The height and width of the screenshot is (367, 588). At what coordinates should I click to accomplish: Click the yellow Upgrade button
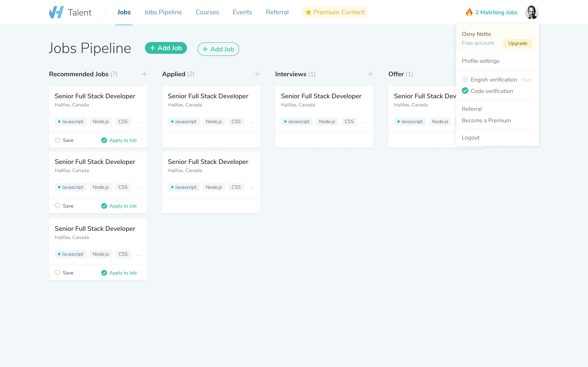(x=518, y=43)
